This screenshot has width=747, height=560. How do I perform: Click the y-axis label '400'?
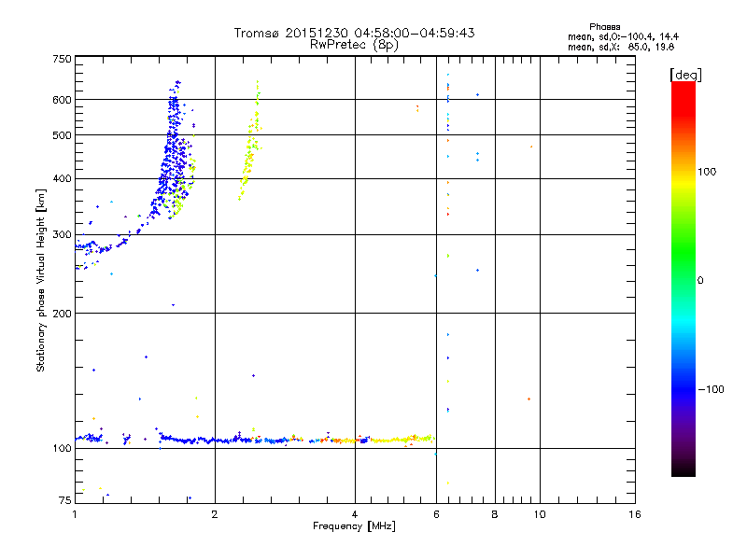(x=63, y=179)
